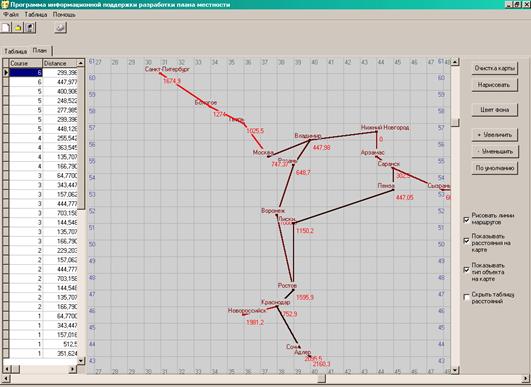Click the table's scroll-up arrow
531x387 pixels.
[x=81, y=63]
